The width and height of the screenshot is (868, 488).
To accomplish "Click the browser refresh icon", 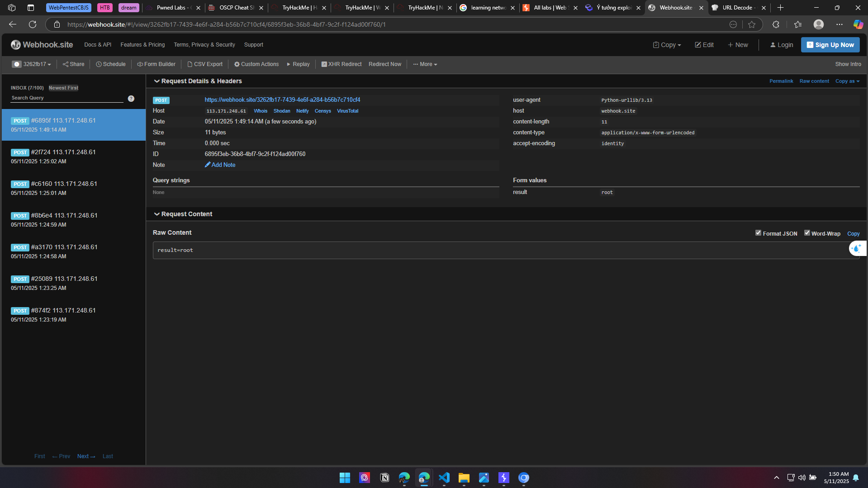I will 33,24.
